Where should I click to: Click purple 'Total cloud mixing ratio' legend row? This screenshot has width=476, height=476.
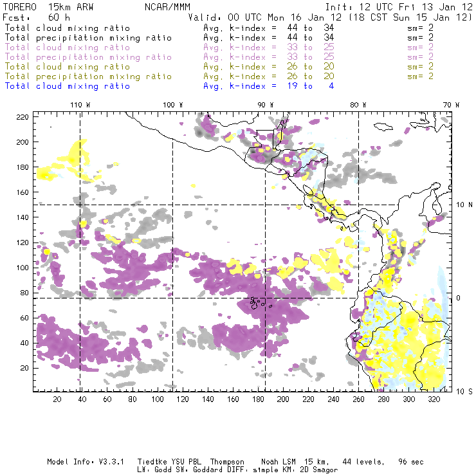219,48
